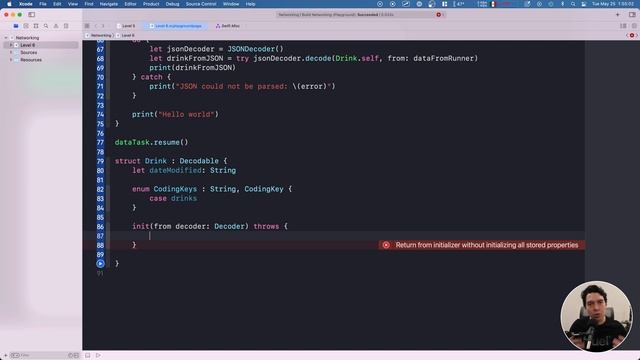Open the Navigate menu
Viewport: 640px width, 360px height.
point(109,4)
